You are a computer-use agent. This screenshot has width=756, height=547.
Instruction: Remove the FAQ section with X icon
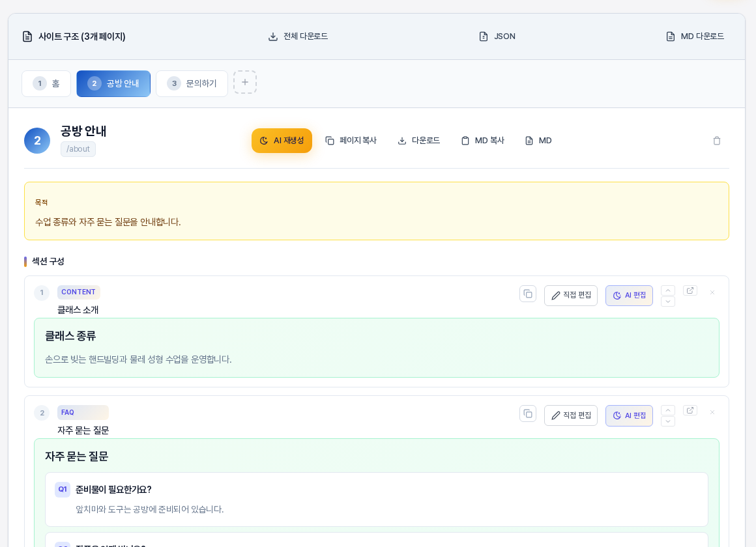[x=712, y=413]
